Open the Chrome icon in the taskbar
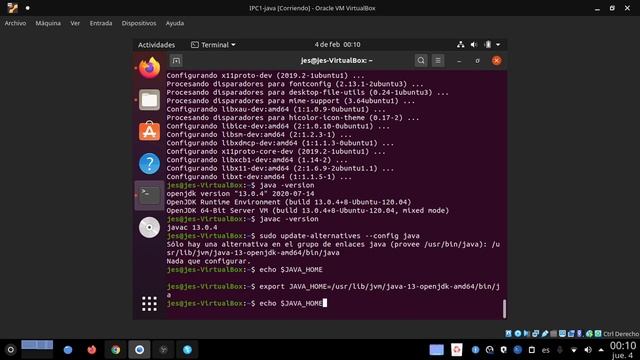Viewport: 640px width, 360px height. click(116, 349)
